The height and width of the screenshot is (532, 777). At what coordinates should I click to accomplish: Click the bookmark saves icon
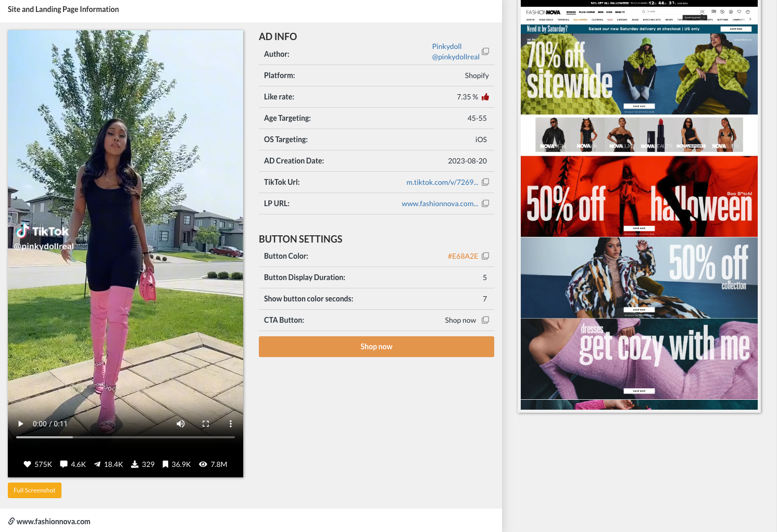tap(165, 464)
